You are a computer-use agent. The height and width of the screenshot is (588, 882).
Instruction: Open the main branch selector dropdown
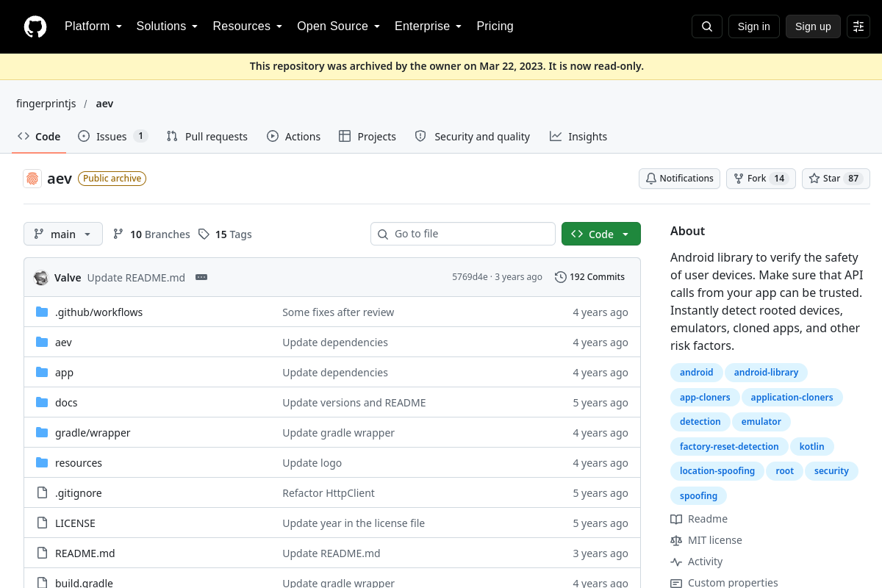coord(63,234)
